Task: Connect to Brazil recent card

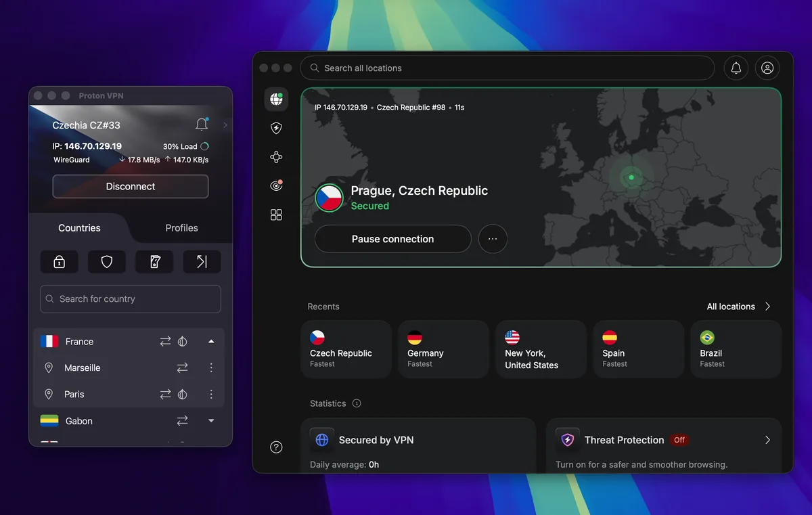Action: [x=736, y=349]
